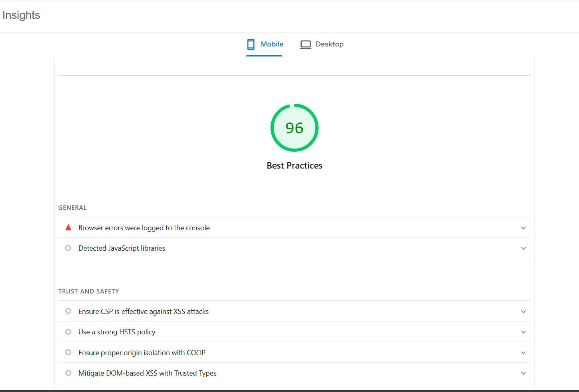Viewport: 579px width, 392px height.
Task: Click the desktop laptop icon
Action: click(306, 44)
